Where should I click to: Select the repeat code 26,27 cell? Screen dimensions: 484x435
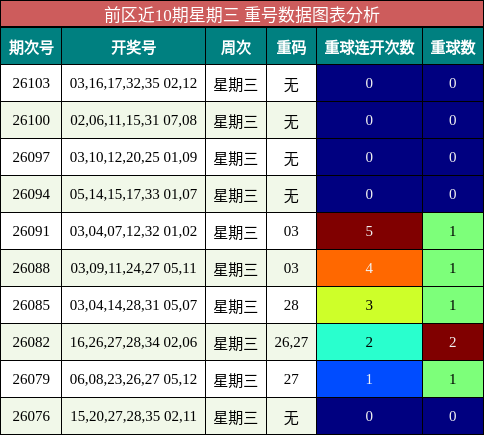point(291,342)
